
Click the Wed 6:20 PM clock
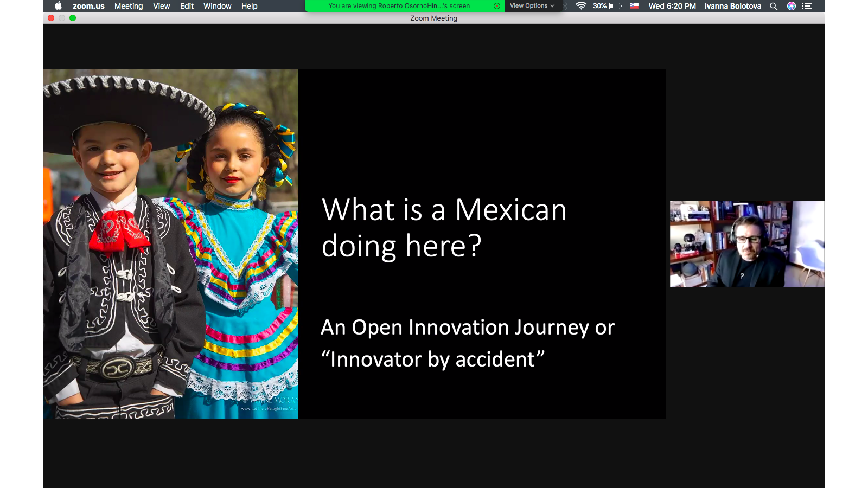click(x=672, y=6)
